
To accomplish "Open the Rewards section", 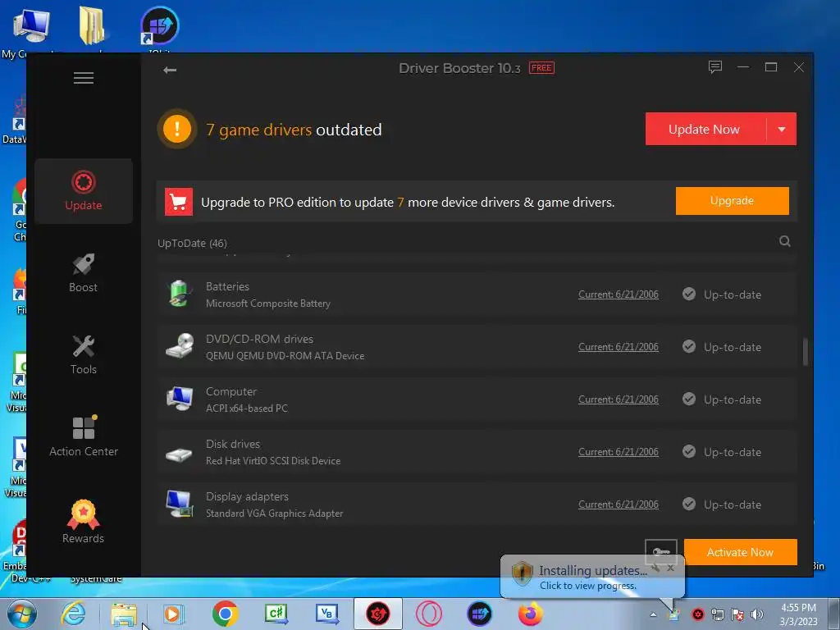I will pos(84,522).
